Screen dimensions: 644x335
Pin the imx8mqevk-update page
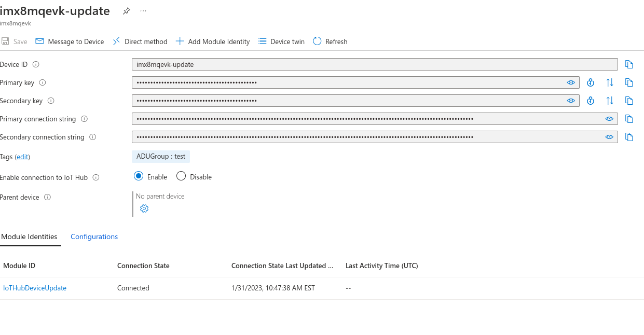pyautogui.click(x=126, y=10)
